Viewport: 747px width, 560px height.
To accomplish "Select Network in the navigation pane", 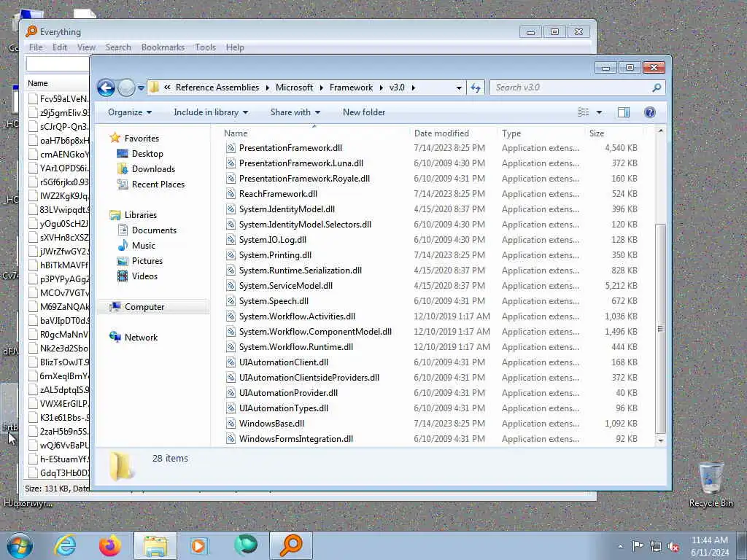I will click(141, 338).
